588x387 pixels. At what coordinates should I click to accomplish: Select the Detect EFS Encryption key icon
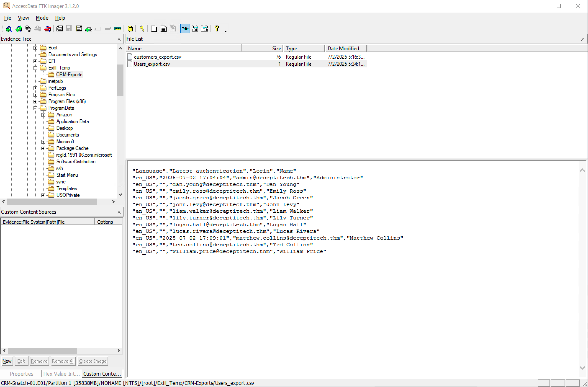tap(142, 28)
